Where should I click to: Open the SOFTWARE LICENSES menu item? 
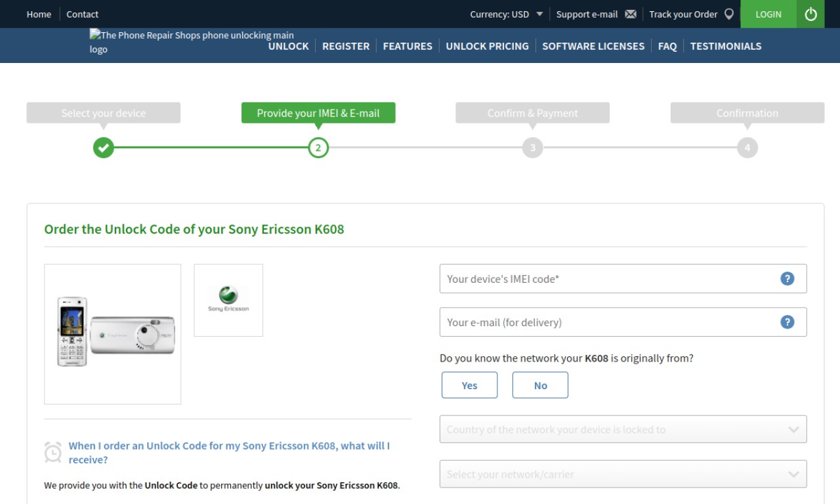(x=593, y=46)
